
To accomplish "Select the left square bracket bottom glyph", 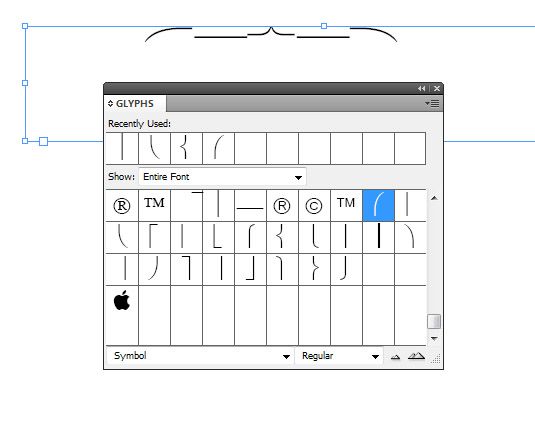I will pos(218,237).
